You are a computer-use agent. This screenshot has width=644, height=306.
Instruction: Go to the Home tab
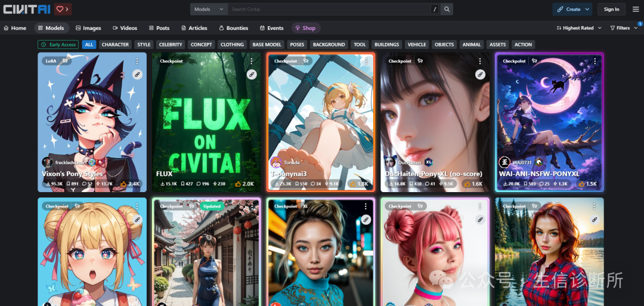point(15,28)
